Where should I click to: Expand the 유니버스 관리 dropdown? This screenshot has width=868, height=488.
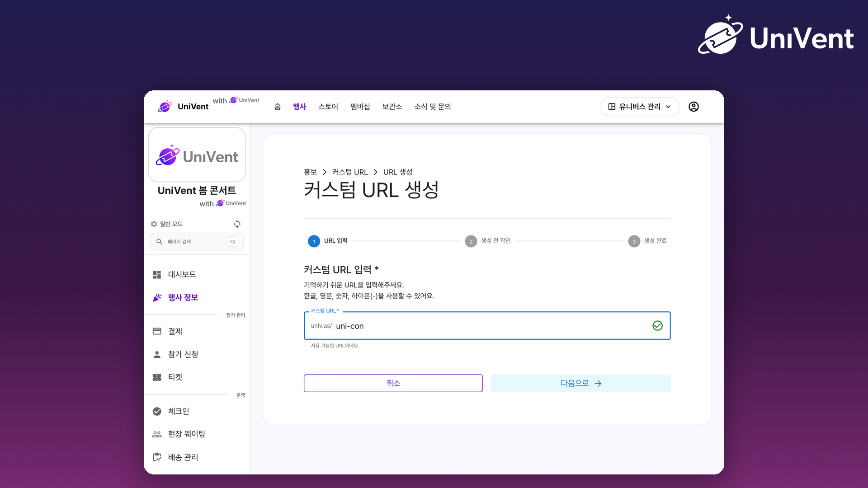click(x=639, y=107)
